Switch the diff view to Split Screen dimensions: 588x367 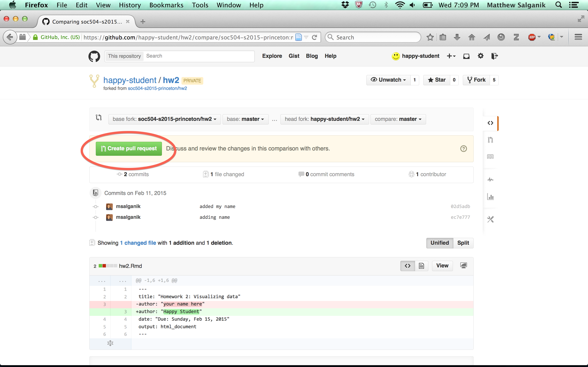point(463,243)
